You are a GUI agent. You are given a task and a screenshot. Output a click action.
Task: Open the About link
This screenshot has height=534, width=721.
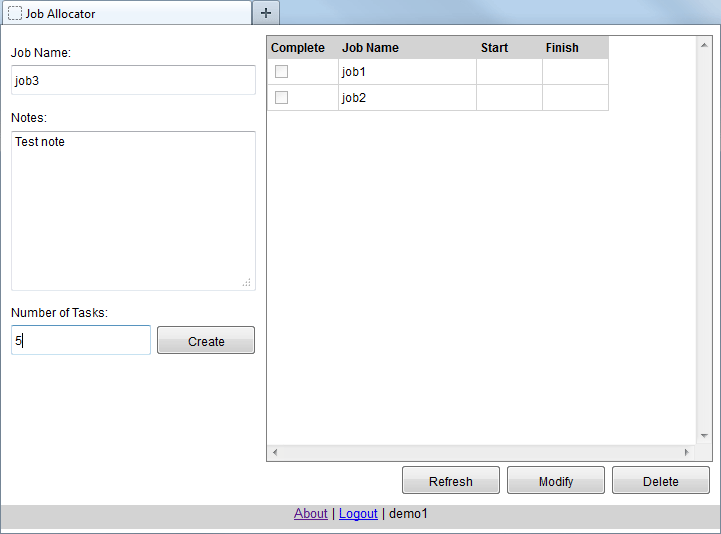[x=310, y=513]
